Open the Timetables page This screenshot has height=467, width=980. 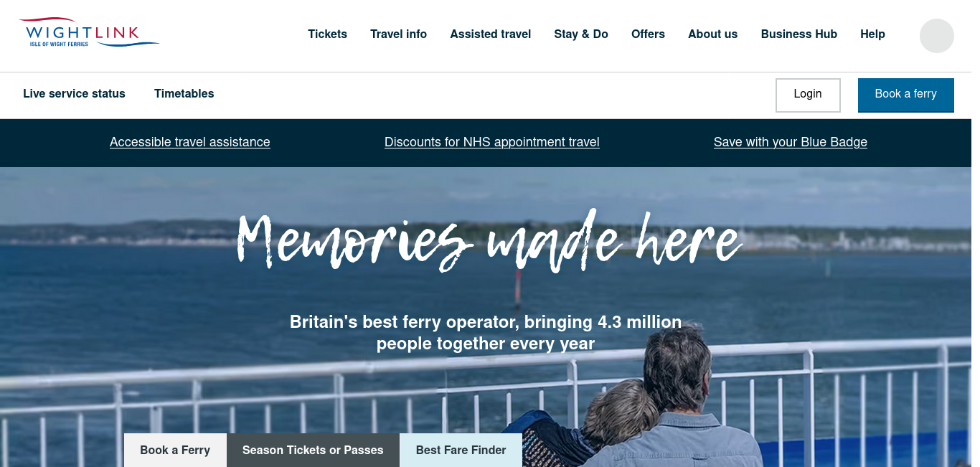[184, 94]
